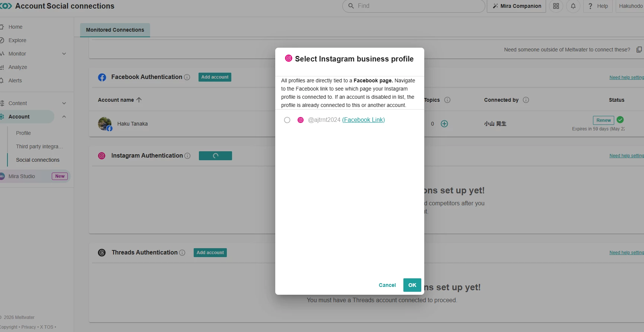The width and height of the screenshot is (644, 332).
Task: Open the X TOS footer link
Action: 47,327
